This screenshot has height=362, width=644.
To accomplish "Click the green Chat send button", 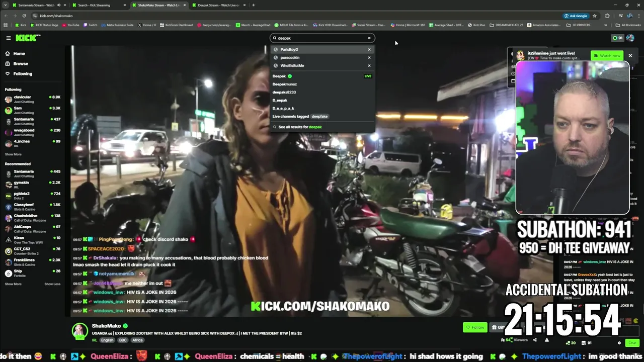I will [632, 343].
